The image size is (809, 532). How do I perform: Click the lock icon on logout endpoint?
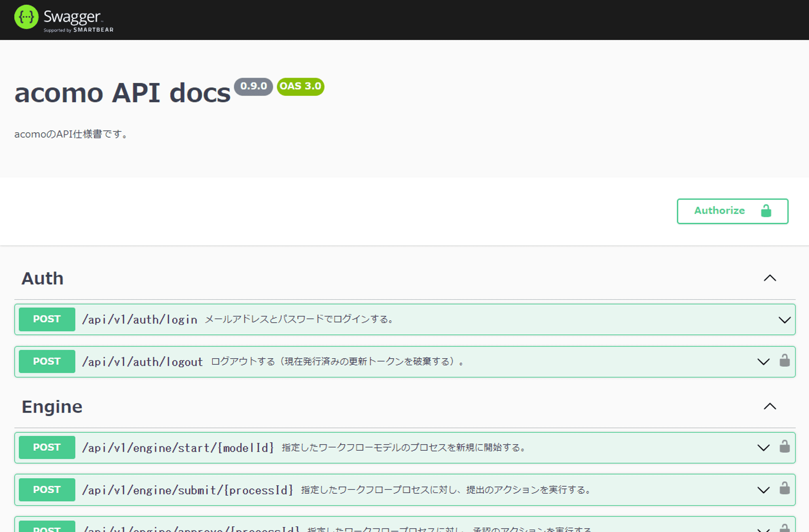(x=784, y=361)
